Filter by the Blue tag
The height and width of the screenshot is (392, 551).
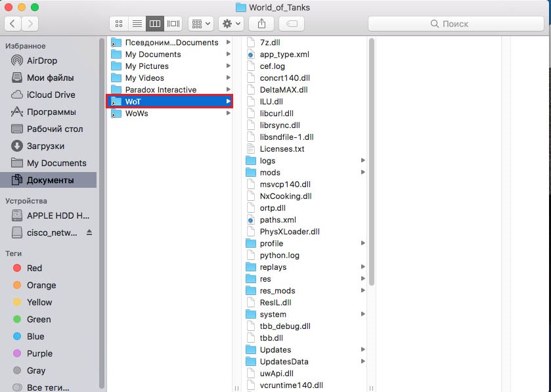click(x=49, y=336)
